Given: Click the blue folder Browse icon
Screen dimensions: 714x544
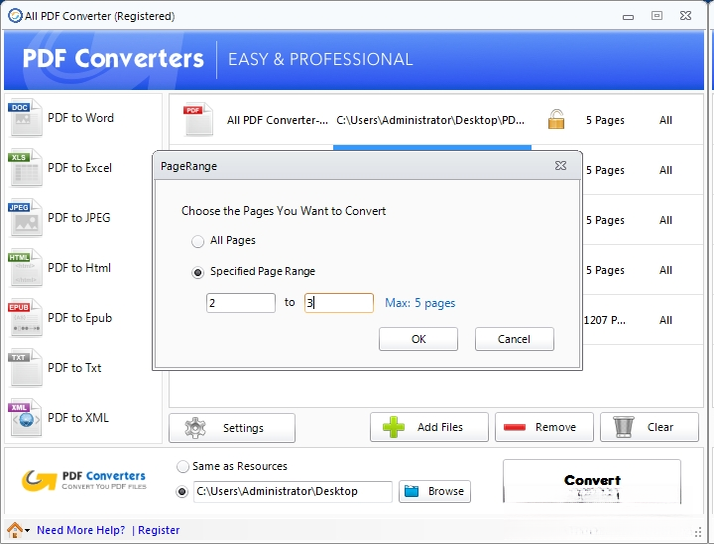Looking at the screenshot, I should click(x=412, y=491).
